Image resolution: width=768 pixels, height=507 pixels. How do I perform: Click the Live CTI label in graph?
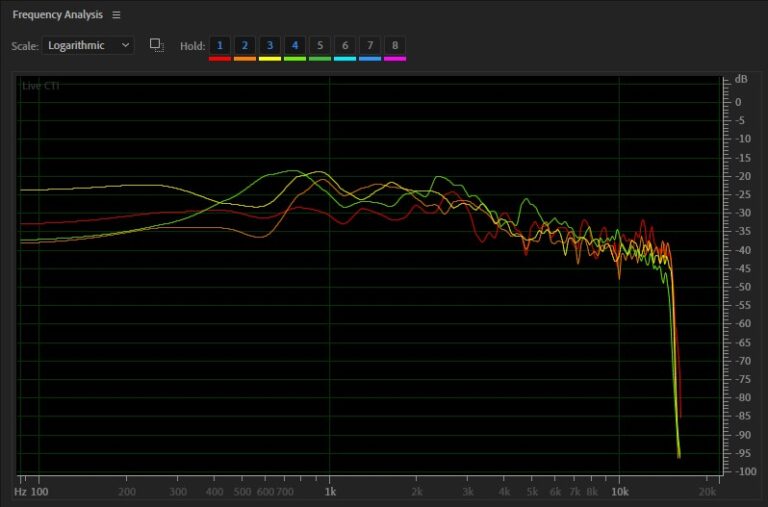pyautogui.click(x=41, y=86)
